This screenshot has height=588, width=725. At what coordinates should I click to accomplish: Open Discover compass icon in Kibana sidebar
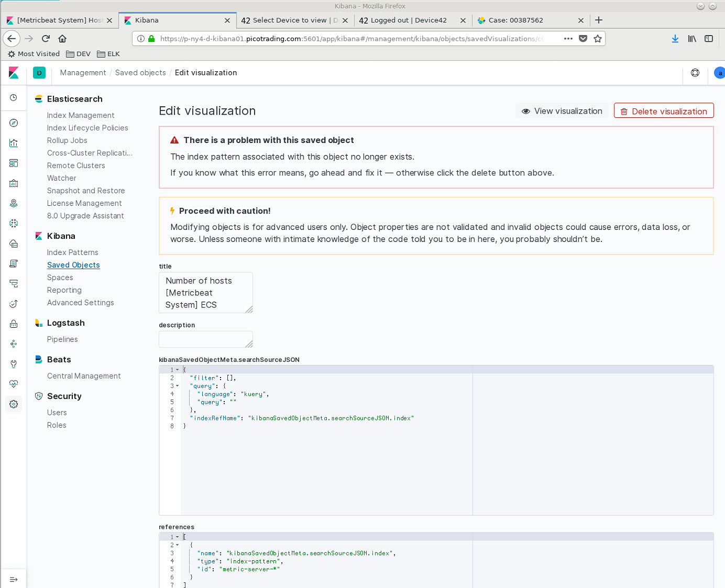click(x=14, y=123)
